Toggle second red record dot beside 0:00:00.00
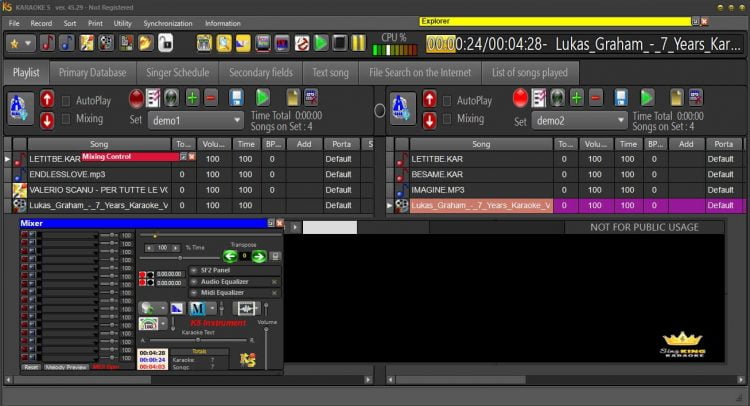Image resolution: width=750 pixels, height=406 pixels. point(143,283)
